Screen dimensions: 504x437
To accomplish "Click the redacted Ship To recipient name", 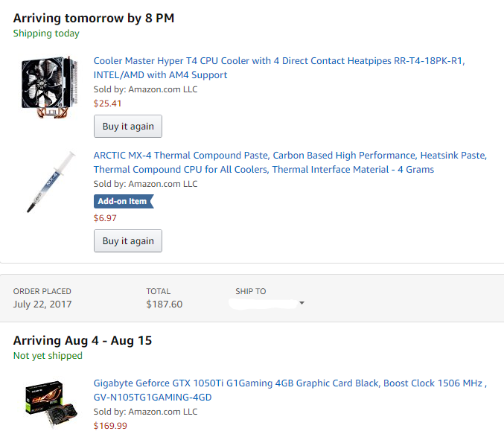I will (x=263, y=304).
